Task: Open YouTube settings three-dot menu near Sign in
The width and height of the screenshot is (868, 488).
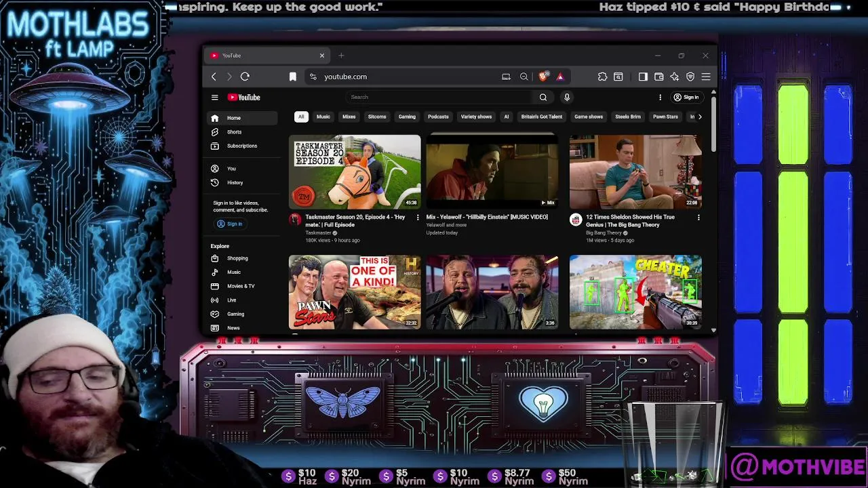Action: 660,97
